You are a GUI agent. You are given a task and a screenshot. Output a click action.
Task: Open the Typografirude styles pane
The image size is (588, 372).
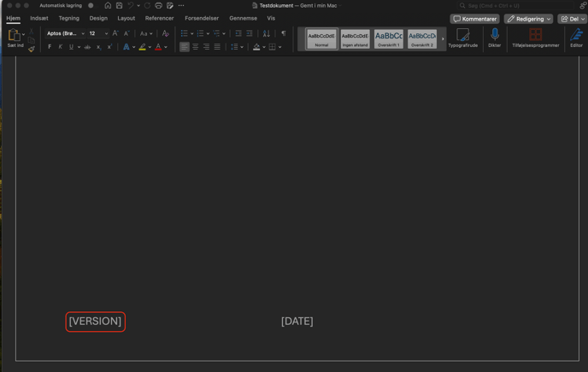pos(462,36)
